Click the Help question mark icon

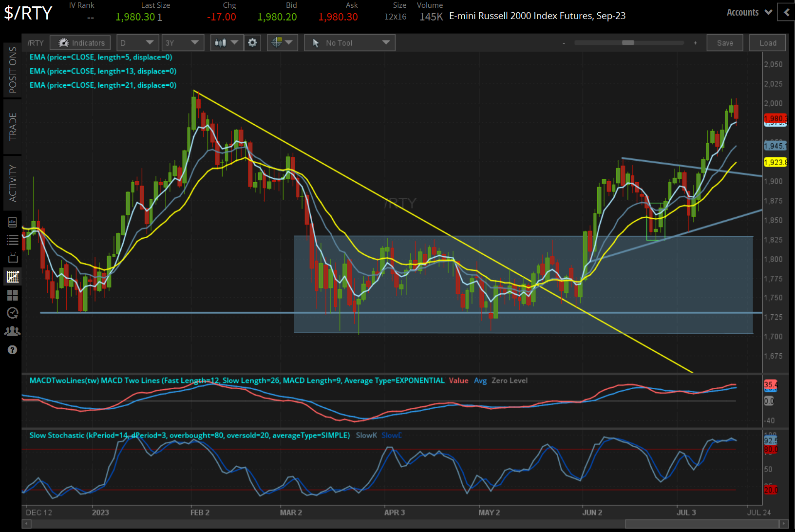click(x=13, y=350)
